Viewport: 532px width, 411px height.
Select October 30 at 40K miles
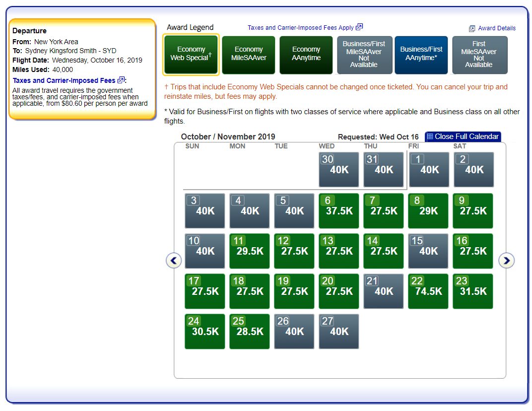pyautogui.click(x=339, y=170)
